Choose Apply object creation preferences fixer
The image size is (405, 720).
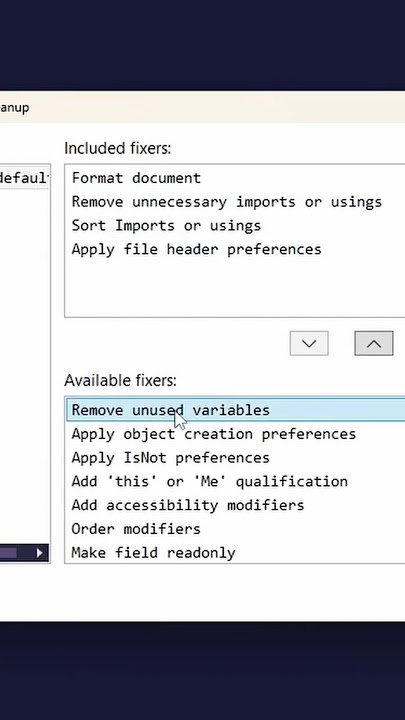(214, 434)
